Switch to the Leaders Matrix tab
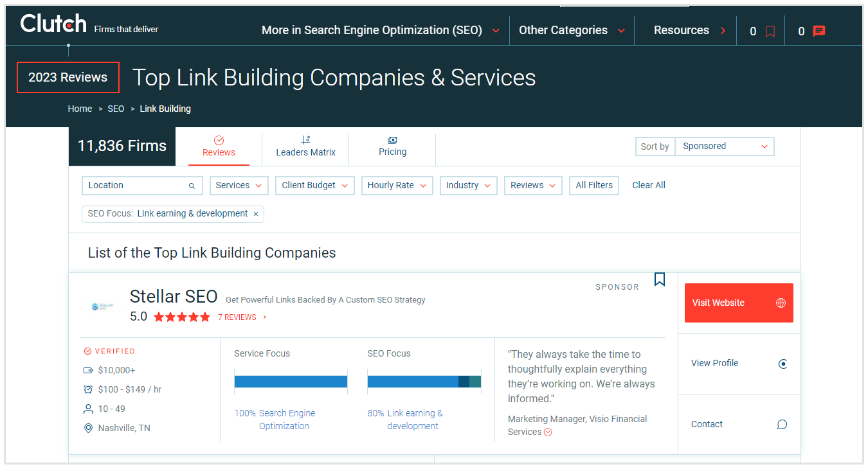The height and width of the screenshot is (469, 868). (x=305, y=146)
